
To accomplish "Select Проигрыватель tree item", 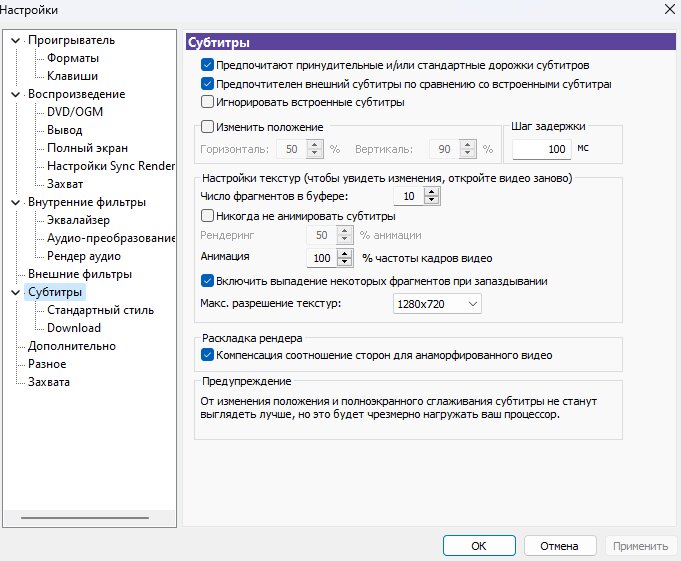I will point(71,40).
